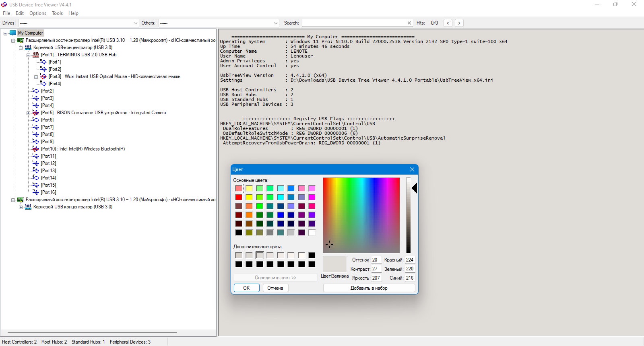Open the Others dropdown list
This screenshot has height=346, width=644.
click(x=276, y=23)
